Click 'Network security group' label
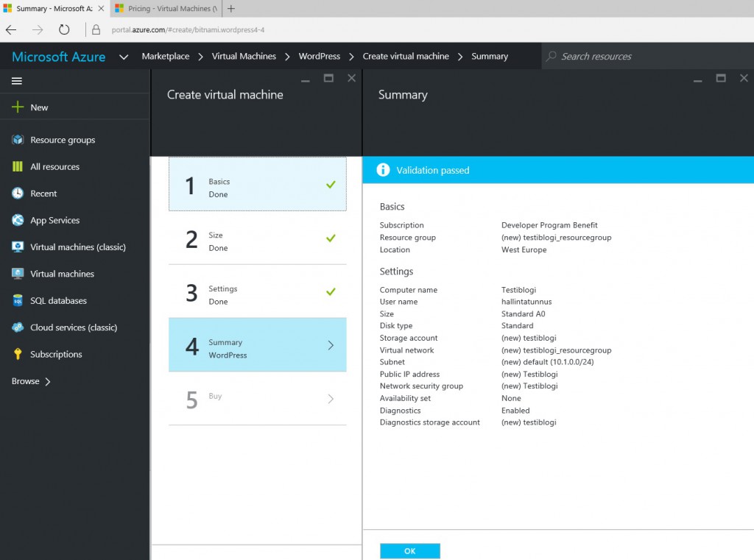Screen dimensions: 754x560 click(421, 386)
